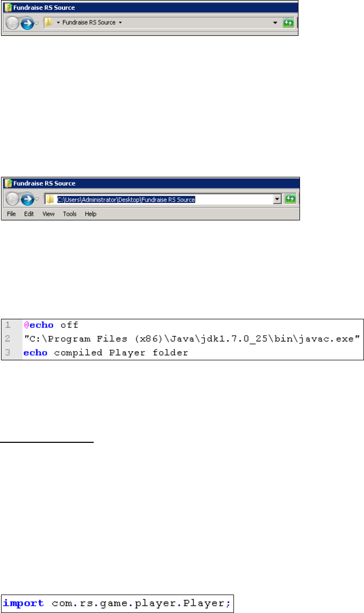Screen dimensions: 364x613
Task: Click the folder icon in the breadcrumb address bar
Action: (x=49, y=22)
